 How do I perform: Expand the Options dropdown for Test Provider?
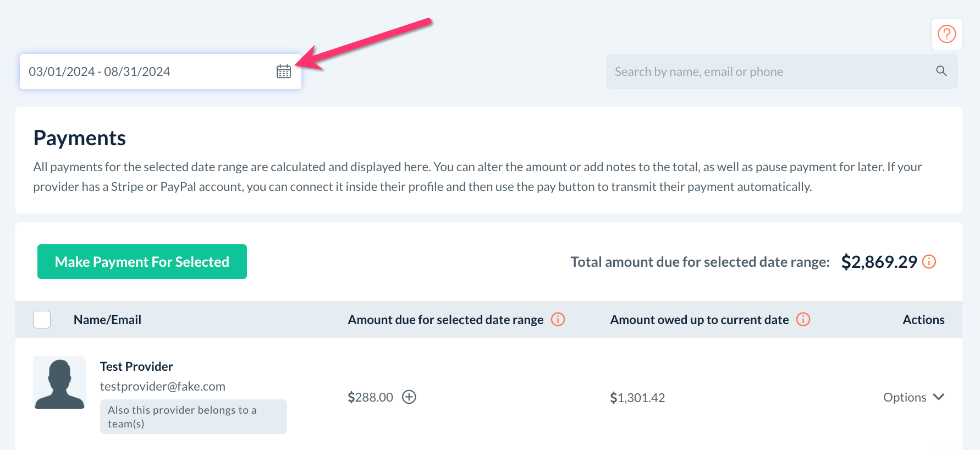click(913, 397)
